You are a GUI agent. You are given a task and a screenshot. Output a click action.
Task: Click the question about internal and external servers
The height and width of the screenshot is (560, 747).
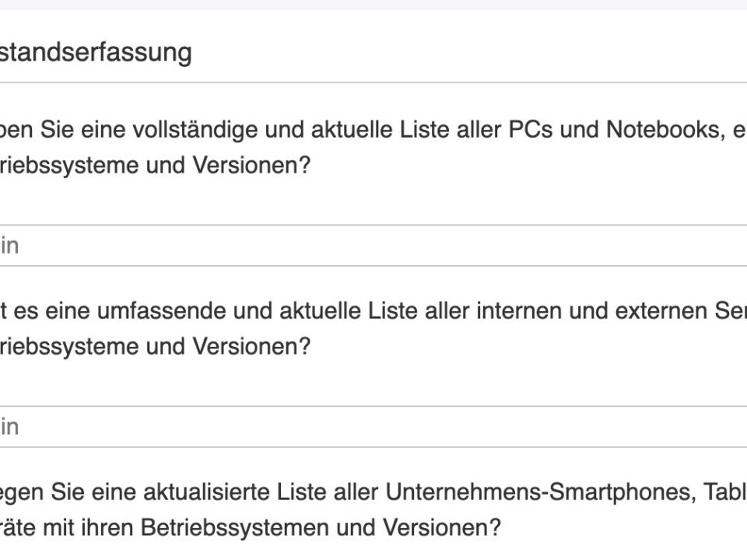pos(373,328)
